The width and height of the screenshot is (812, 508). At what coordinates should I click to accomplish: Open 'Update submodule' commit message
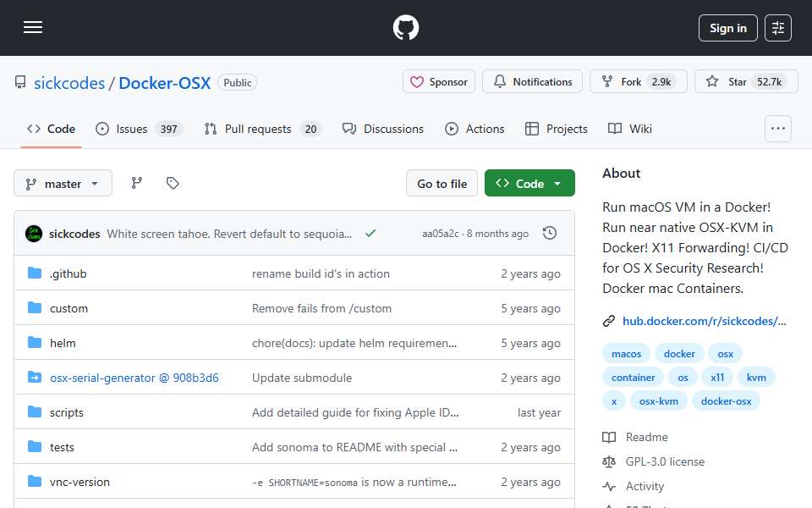(302, 378)
